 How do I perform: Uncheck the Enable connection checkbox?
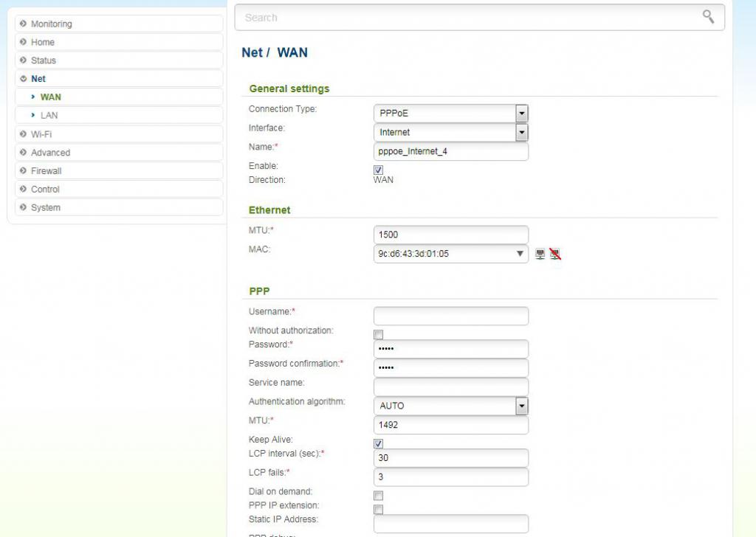379,170
